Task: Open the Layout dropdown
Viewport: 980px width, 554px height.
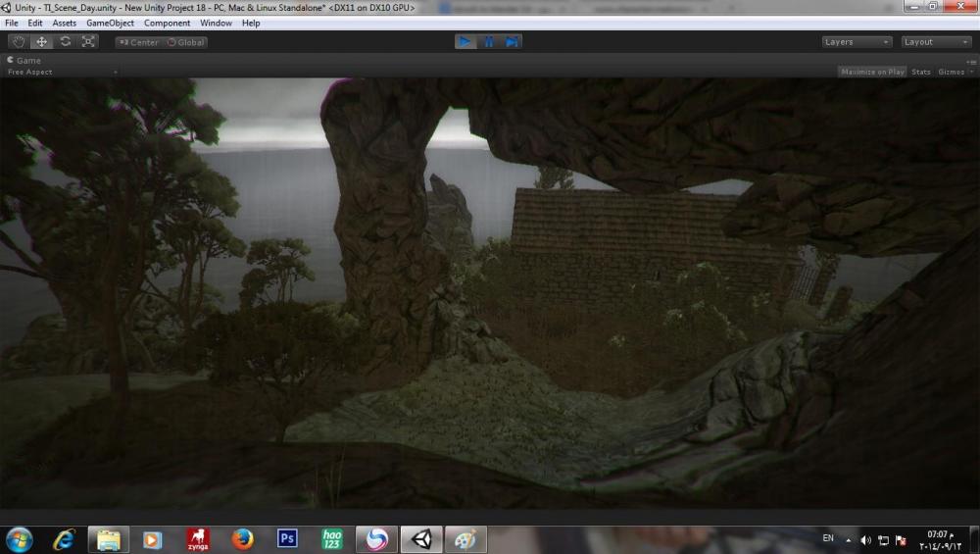Action: tap(936, 42)
